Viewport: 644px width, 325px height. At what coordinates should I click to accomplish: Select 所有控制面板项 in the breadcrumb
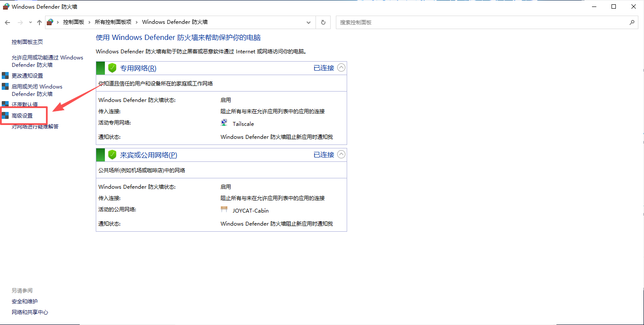(113, 22)
